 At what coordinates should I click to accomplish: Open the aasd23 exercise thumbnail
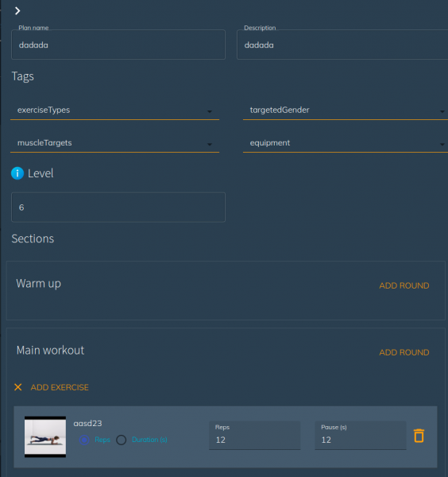(x=45, y=436)
